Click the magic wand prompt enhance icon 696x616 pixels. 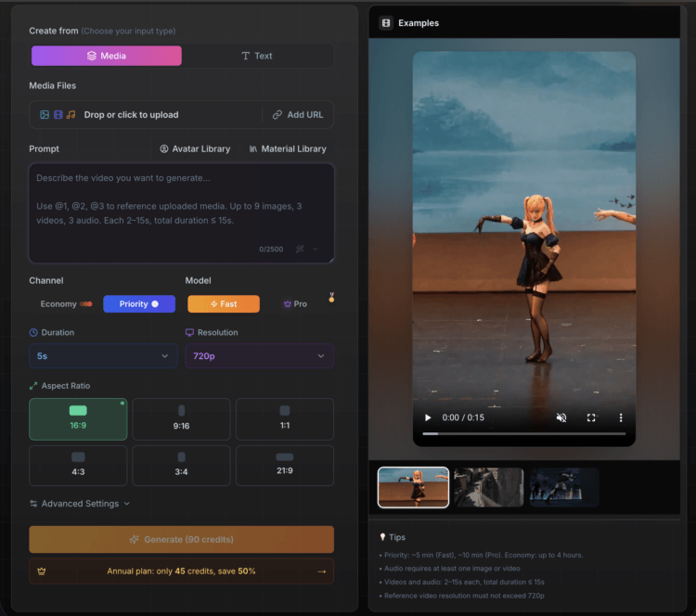click(x=300, y=249)
